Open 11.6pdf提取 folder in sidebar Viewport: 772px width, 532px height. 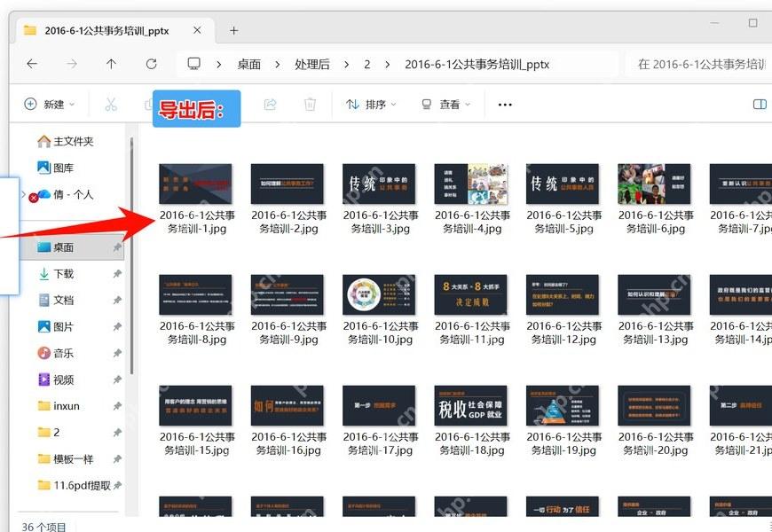point(75,485)
